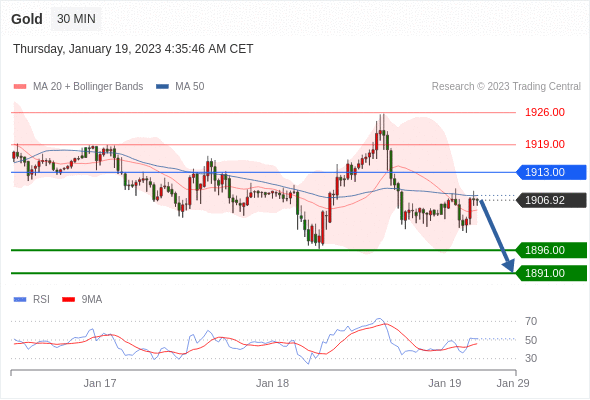Click the blue MA 50 legend swatch
Viewport: 590px width, 400px height.
click(162, 87)
